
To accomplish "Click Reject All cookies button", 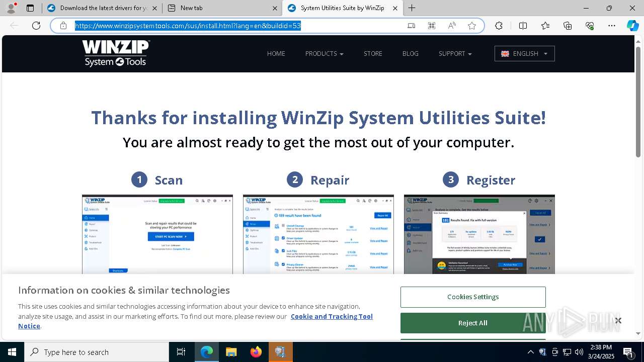I will pyautogui.click(x=473, y=323).
